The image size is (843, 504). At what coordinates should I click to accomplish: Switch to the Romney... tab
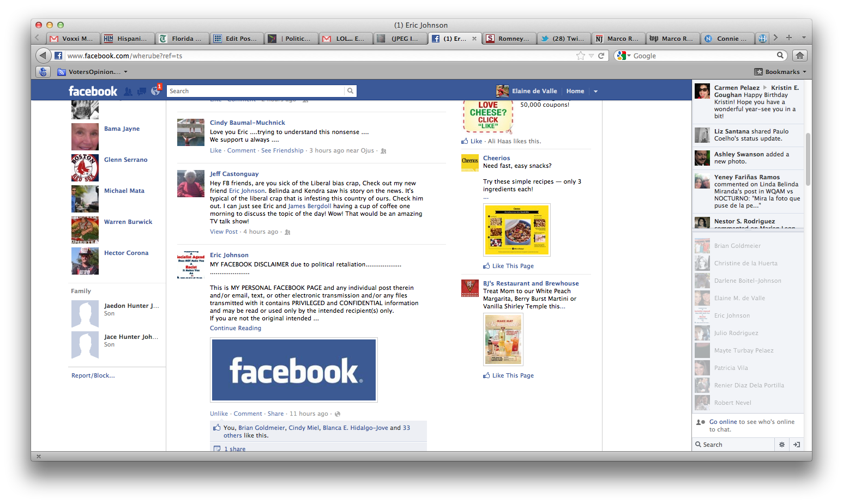509,39
